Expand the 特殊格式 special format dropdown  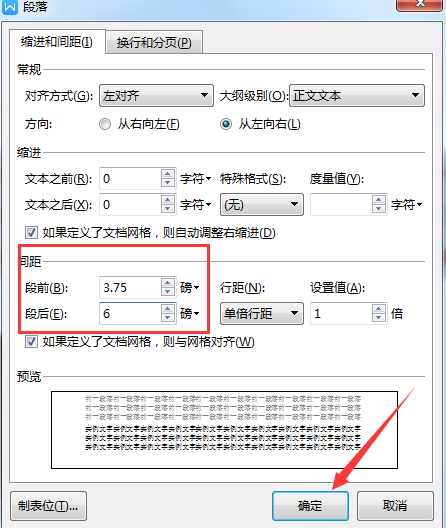click(262, 204)
